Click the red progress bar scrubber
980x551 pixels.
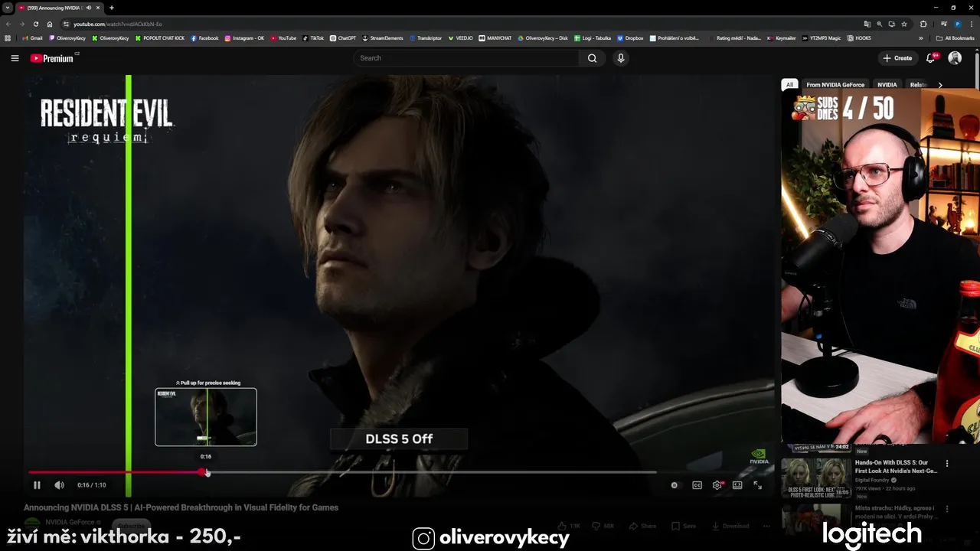(x=203, y=472)
